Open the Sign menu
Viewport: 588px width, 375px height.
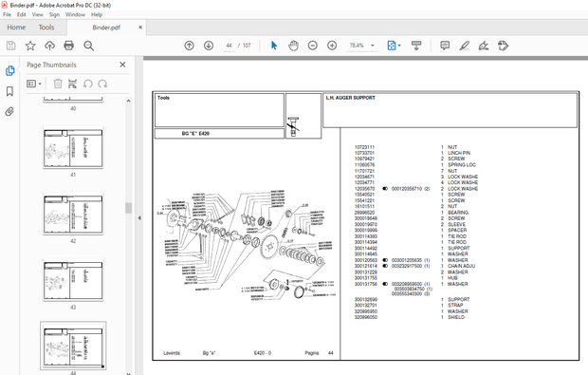(54, 14)
